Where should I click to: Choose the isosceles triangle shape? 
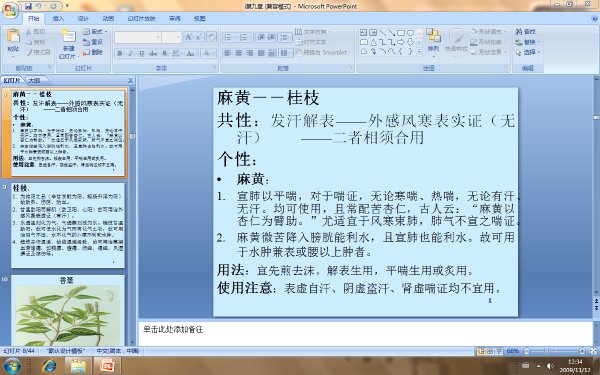pos(373,42)
